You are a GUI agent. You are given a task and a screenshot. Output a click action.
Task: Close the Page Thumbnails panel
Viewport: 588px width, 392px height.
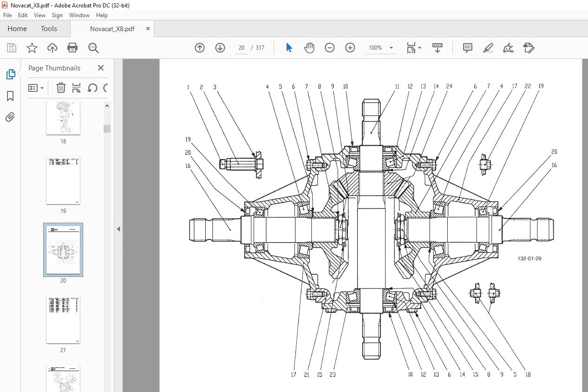[101, 68]
